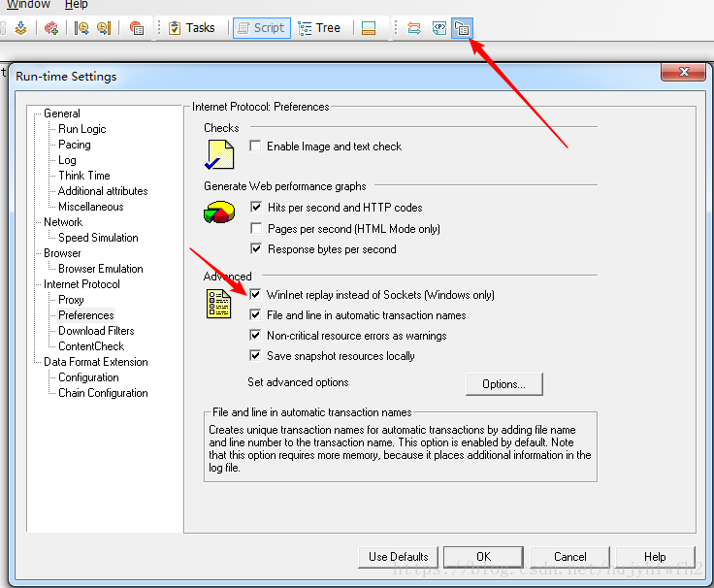Switch to Tree view
714x588 pixels.
[x=319, y=28]
